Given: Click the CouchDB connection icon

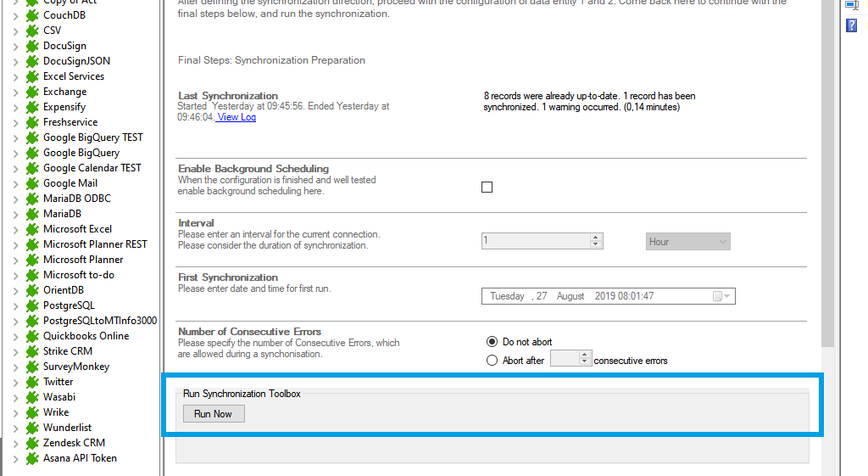Looking at the screenshot, I should coord(32,15).
